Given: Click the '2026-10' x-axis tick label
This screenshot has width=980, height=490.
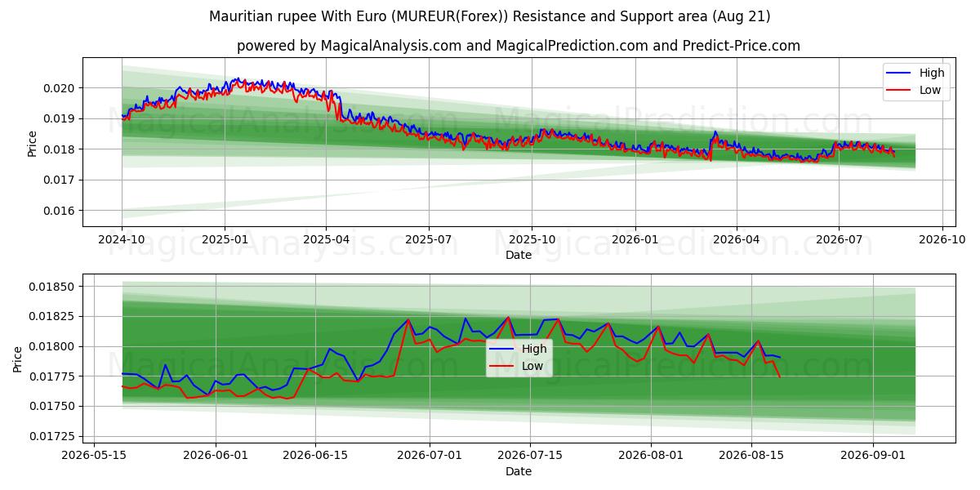Looking at the screenshot, I should (942, 239).
